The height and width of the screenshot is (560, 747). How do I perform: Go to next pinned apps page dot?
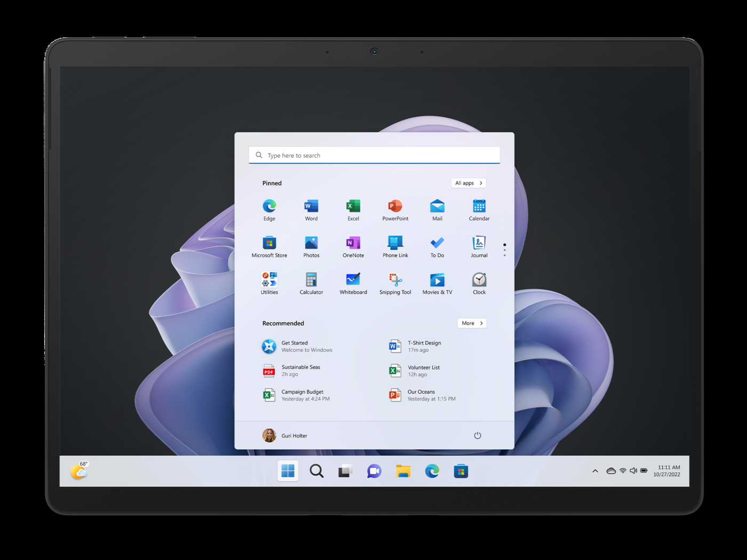[x=504, y=250]
